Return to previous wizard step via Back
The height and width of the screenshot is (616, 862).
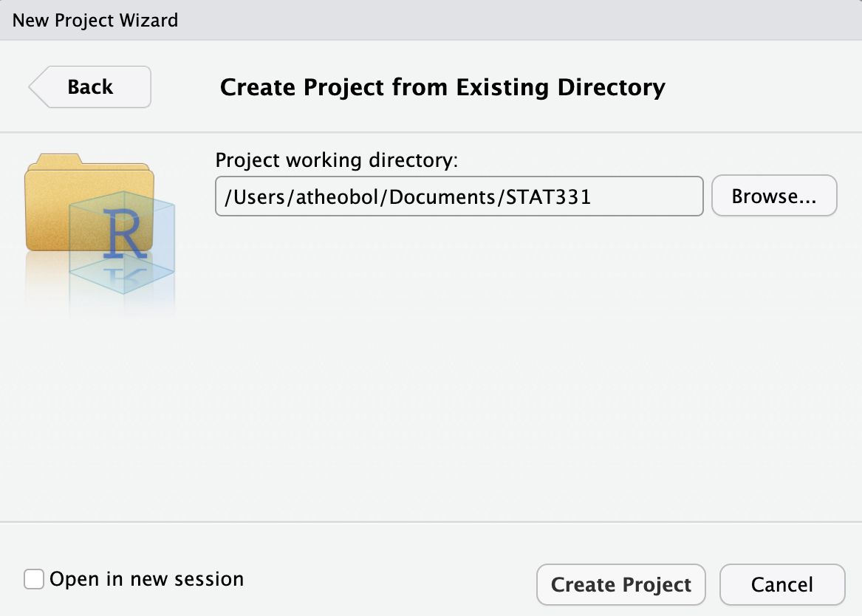(89, 86)
